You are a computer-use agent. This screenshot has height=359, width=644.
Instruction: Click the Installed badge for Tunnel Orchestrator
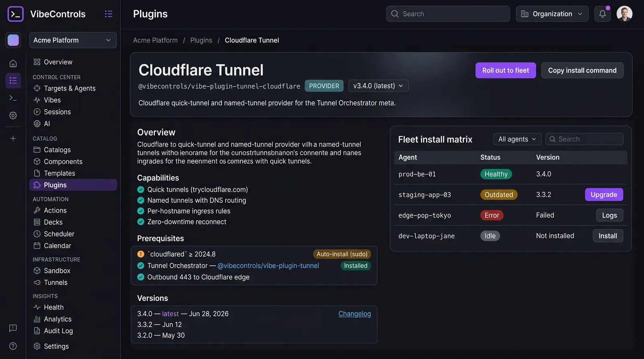point(356,266)
